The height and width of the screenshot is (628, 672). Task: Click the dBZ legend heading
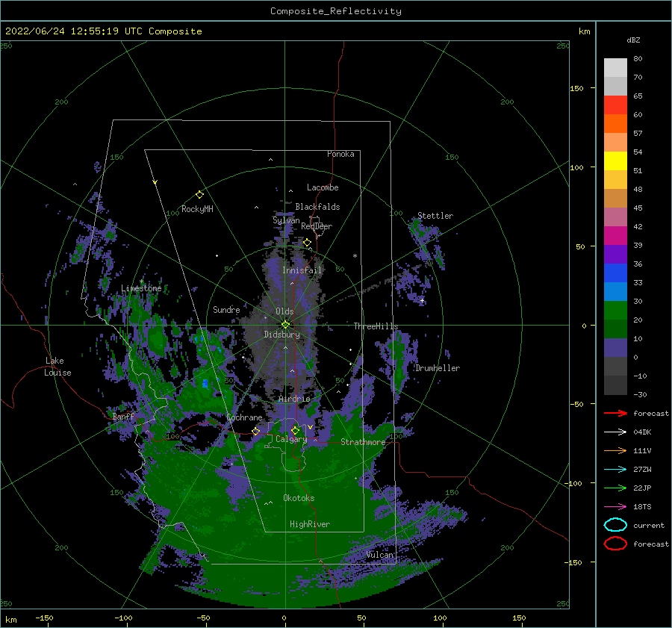(x=633, y=40)
